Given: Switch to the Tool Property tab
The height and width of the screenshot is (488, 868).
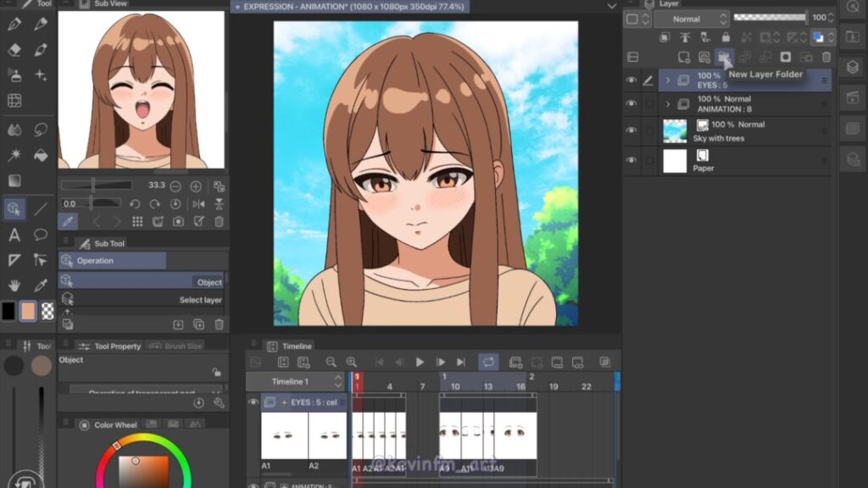Looking at the screenshot, I should coord(110,346).
